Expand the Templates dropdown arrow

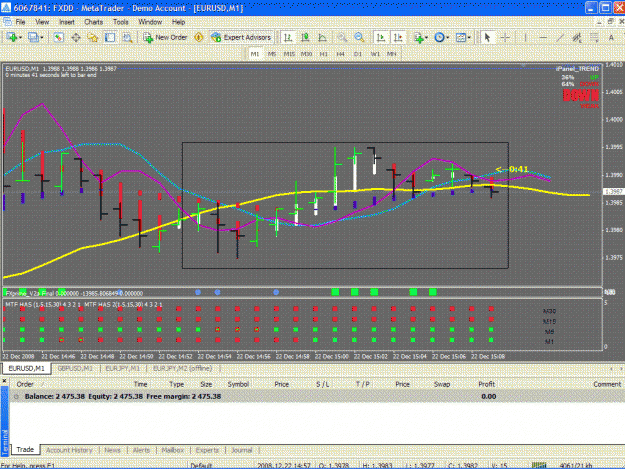[x=469, y=37]
